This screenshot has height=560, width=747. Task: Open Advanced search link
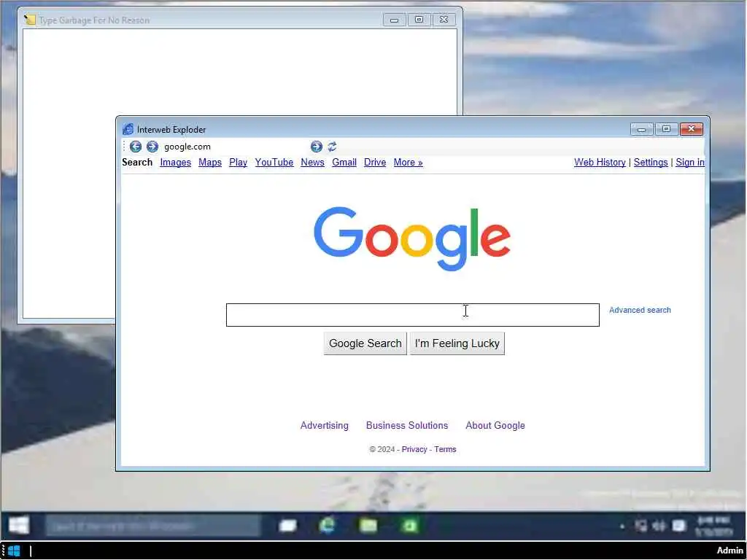coord(640,310)
